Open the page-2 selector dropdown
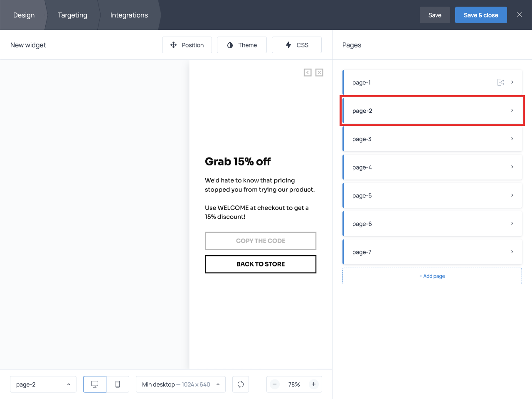This screenshot has width=532, height=399. point(43,384)
